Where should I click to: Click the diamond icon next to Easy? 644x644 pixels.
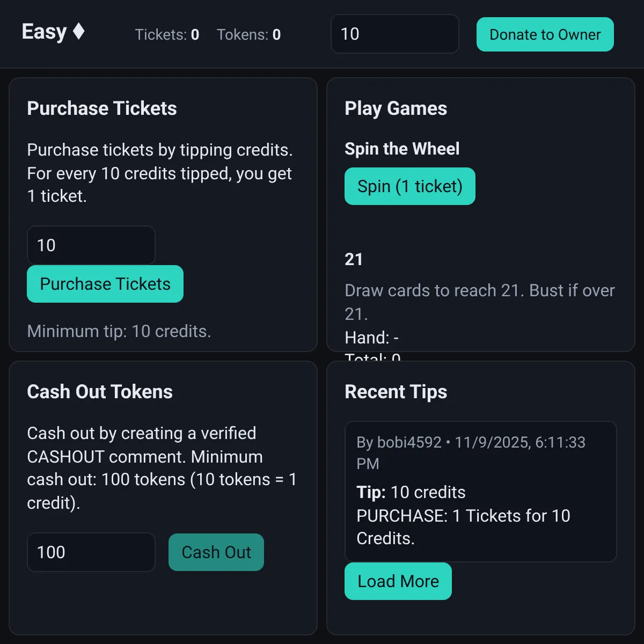[79, 31]
